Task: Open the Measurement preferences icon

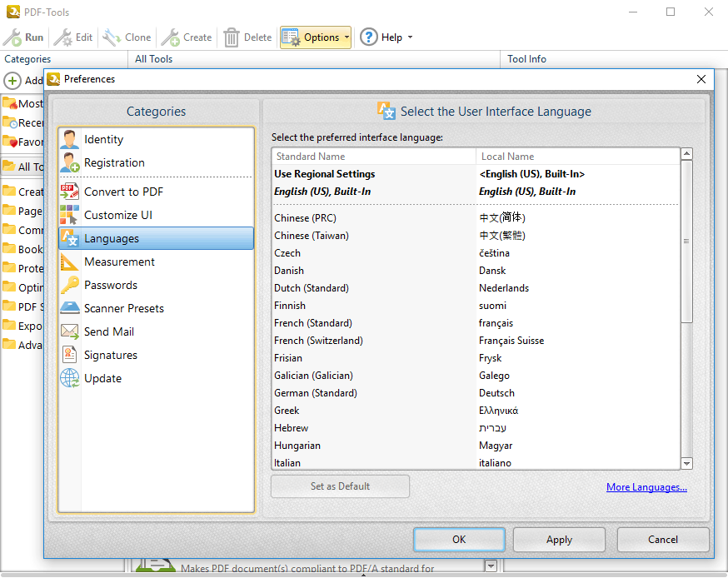Action: (x=70, y=262)
